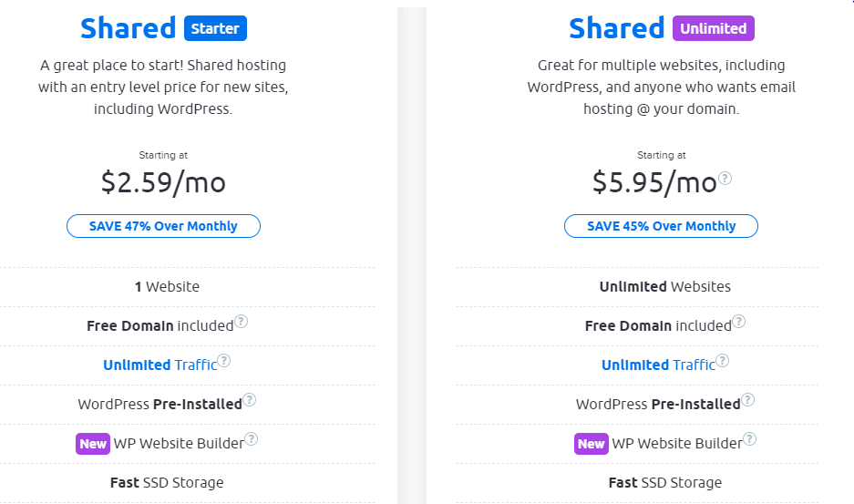854x504 pixels.
Task: Follow Unlimited Traffic link in Unlimited plan
Action: (658, 365)
